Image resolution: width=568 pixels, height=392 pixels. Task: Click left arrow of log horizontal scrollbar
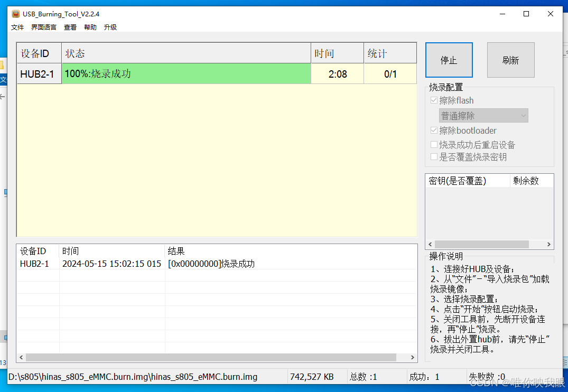coord(21,358)
